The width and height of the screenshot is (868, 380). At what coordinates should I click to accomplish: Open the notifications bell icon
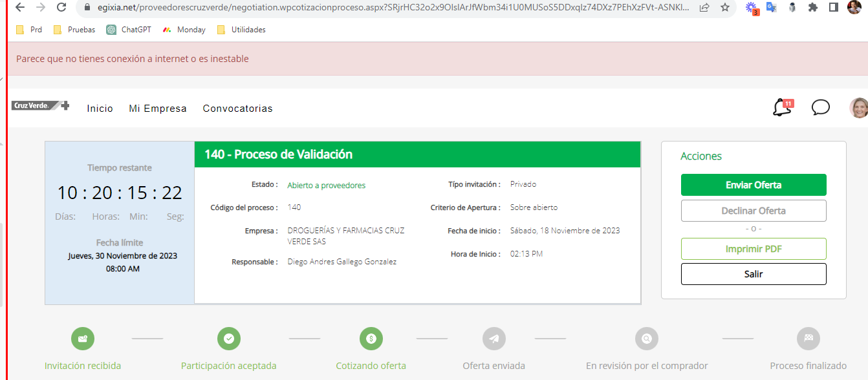[x=781, y=108]
